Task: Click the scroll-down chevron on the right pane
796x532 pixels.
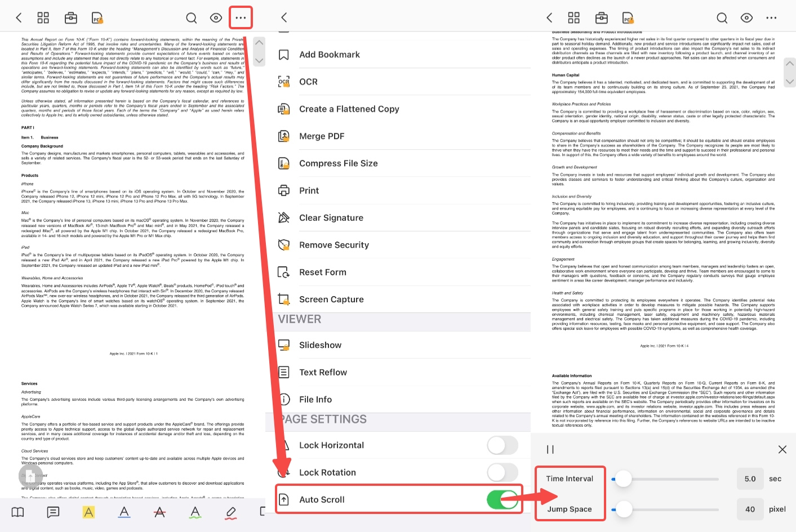Action: 790,81
